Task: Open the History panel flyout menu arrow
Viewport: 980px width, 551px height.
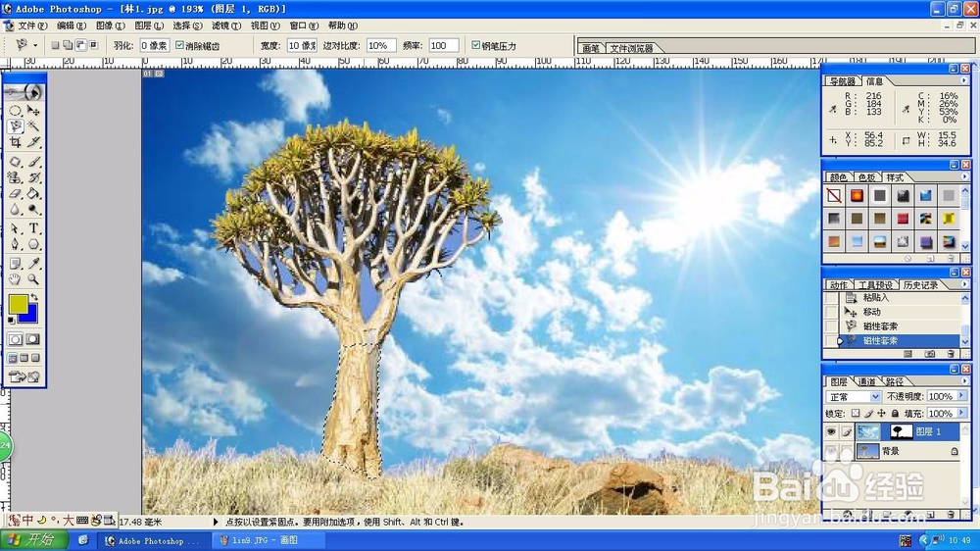Action: point(963,284)
